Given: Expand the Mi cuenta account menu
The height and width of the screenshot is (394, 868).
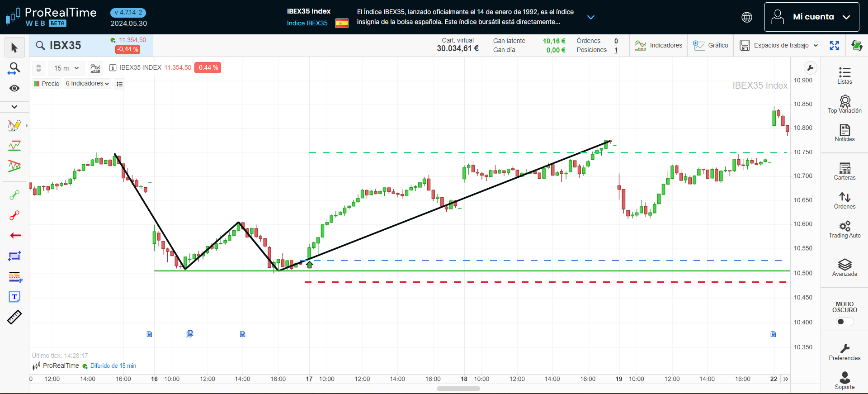Looking at the screenshot, I should click(811, 17).
